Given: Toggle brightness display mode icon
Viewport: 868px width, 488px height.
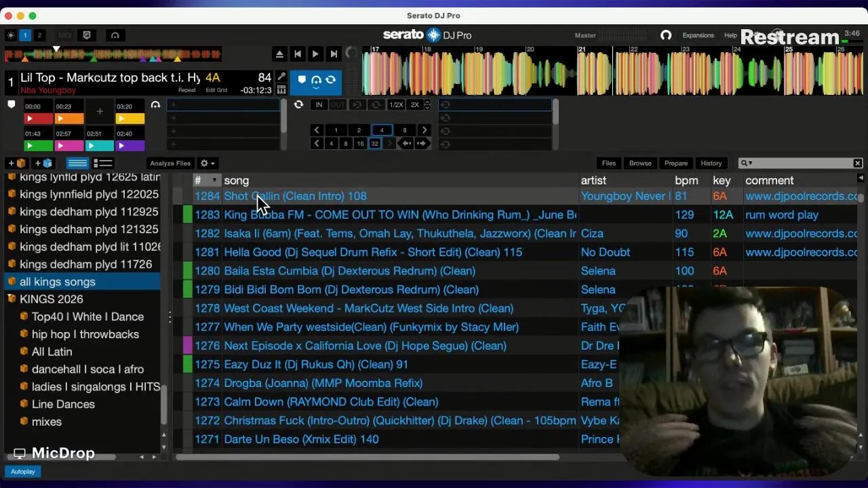Looking at the screenshot, I should coord(11,35).
